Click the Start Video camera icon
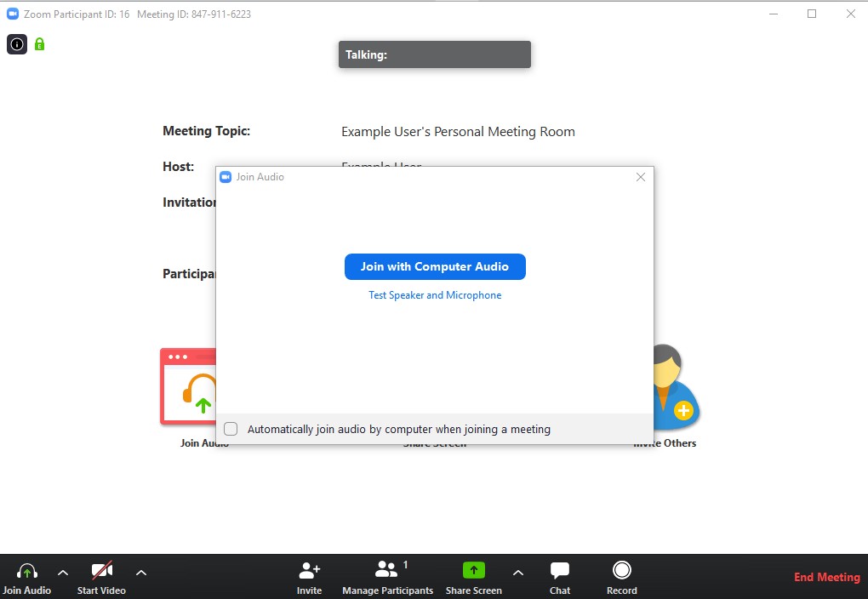868x599 pixels. point(102,570)
